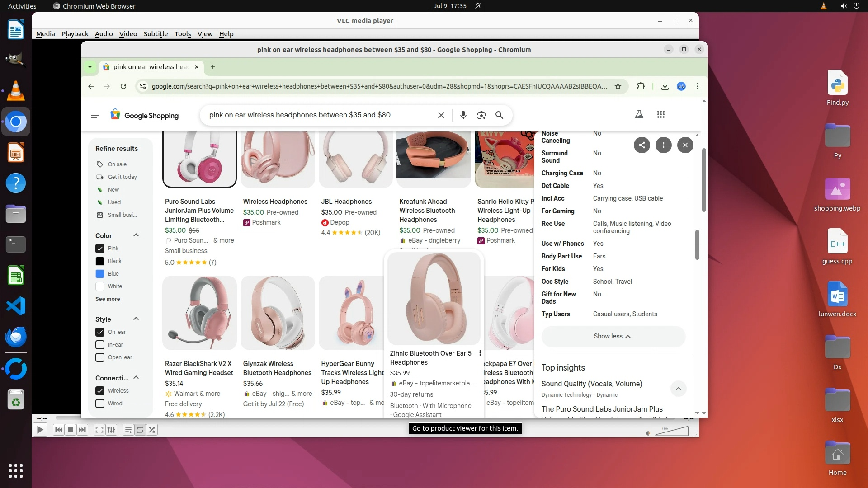Open the VLC Playback menu
Image resolution: width=868 pixels, height=488 pixels.
click(75, 34)
